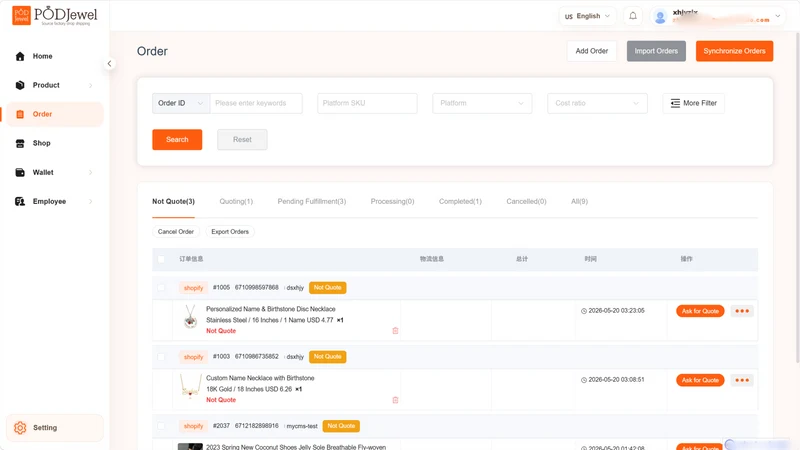Viewport: 800px width, 450px height.
Task: Click the Not Quote badge on order #2037
Action: point(341,426)
